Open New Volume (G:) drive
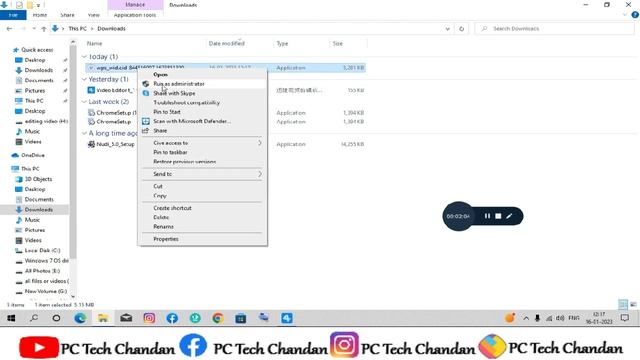The height and width of the screenshot is (360, 640). point(45,291)
